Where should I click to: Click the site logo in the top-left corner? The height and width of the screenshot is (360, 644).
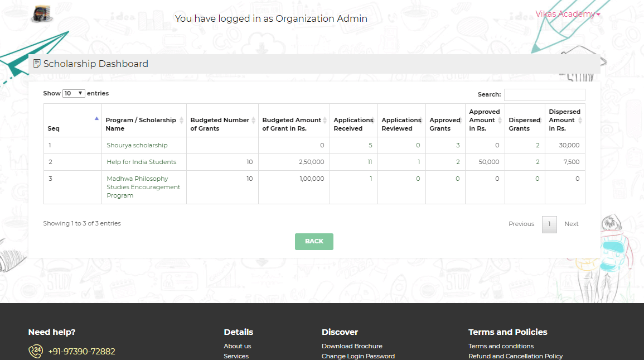41,15
